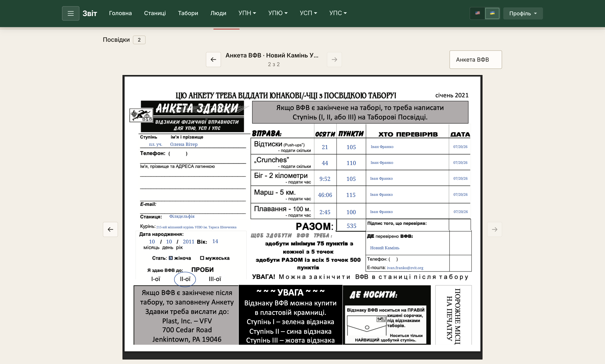Click the march points 115
This screenshot has width=605, height=364.
point(351,195)
